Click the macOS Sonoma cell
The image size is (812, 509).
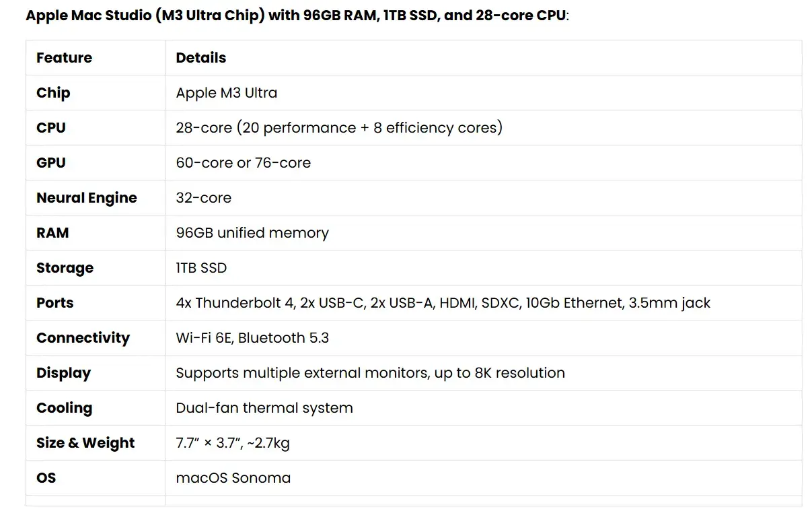(x=233, y=478)
